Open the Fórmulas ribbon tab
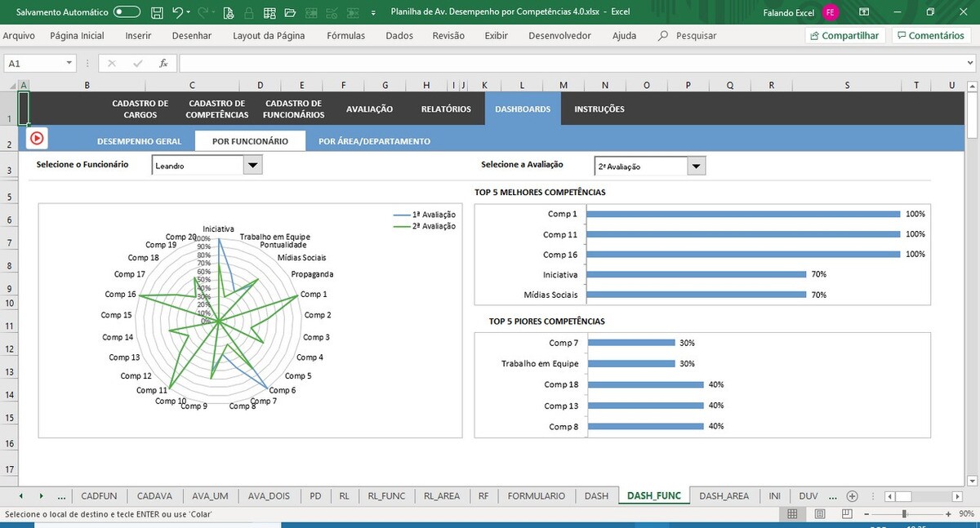The width and height of the screenshot is (980, 528). [x=345, y=36]
